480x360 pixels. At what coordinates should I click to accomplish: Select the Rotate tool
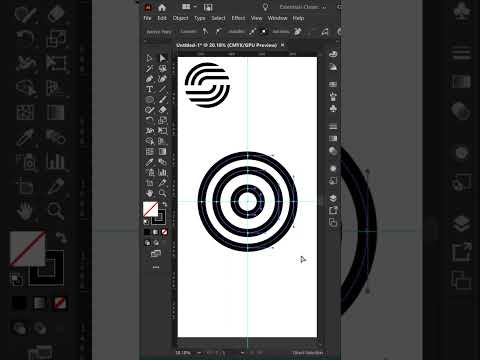(149, 120)
